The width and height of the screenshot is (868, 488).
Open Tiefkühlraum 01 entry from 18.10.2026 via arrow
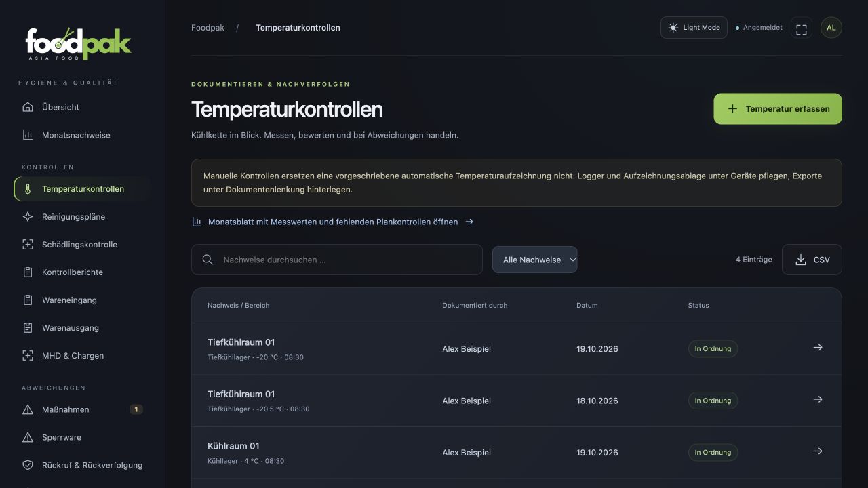tap(818, 399)
